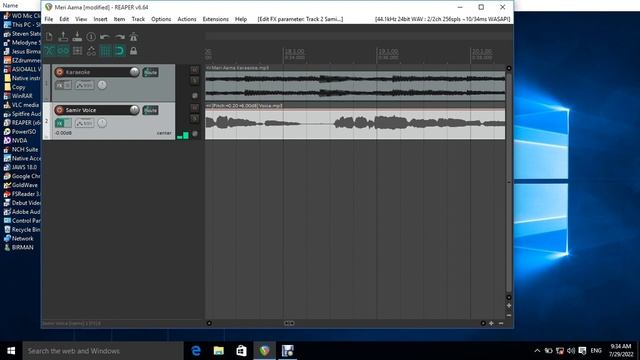Open the File menu
Screen dimensions: 640x360
(x=49, y=19)
